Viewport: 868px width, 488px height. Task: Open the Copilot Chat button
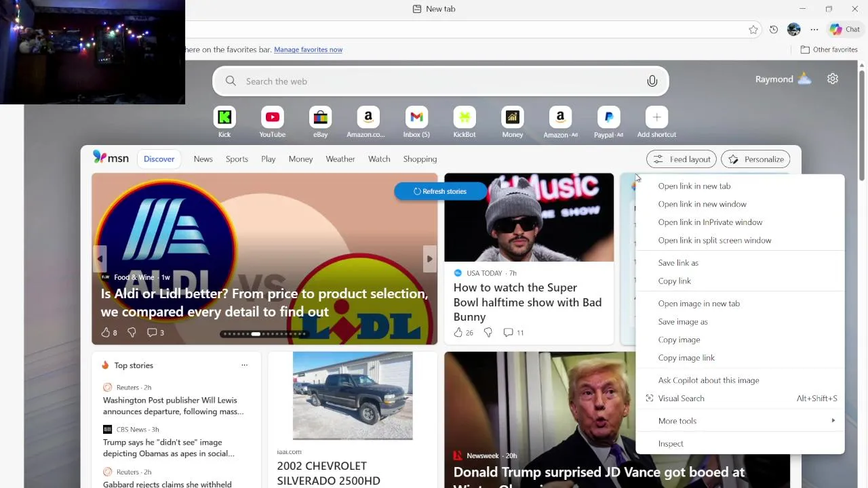pyautogui.click(x=845, y=29)
